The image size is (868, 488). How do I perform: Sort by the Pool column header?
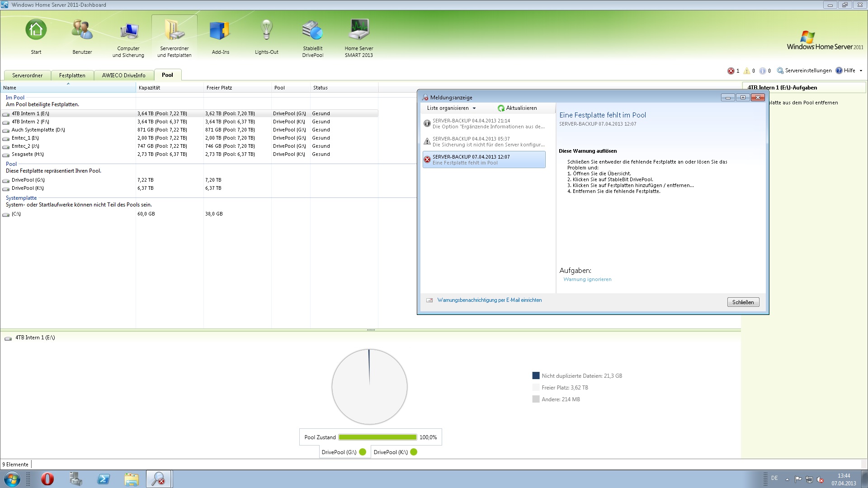click(x=291, y=88)
